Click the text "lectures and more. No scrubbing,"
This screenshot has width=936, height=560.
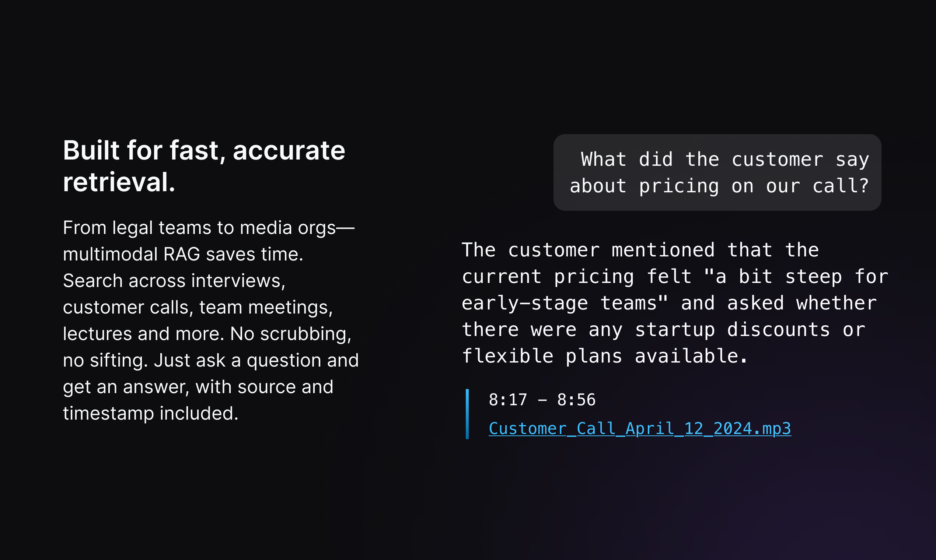[207, 334]
